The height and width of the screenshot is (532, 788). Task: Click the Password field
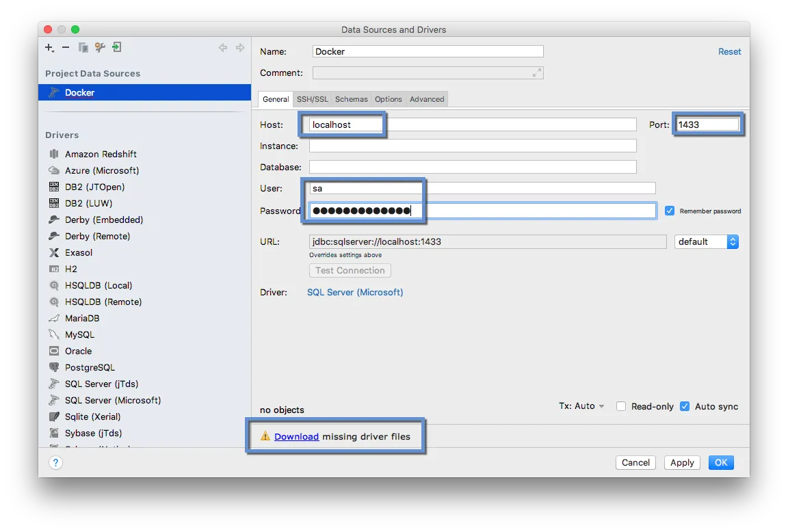pyautogui.click(x=482, y=211)
